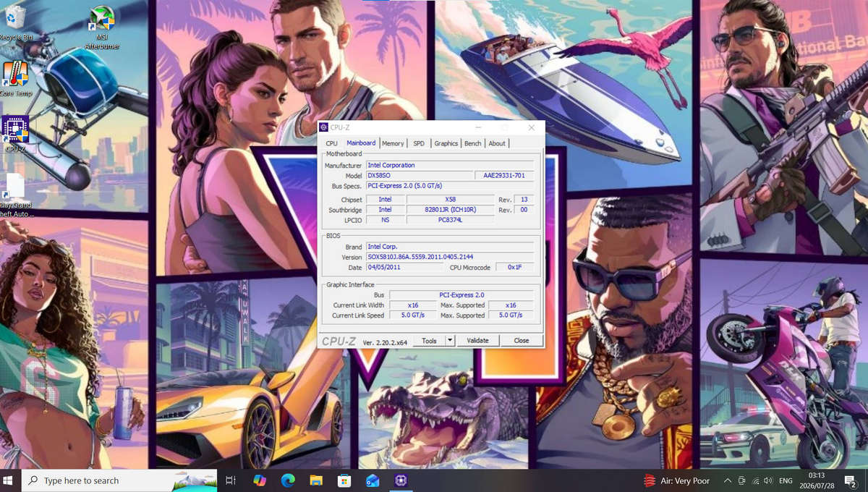
Task: Click the Intel Corporation manufacturer field
Action: [450, 165]
